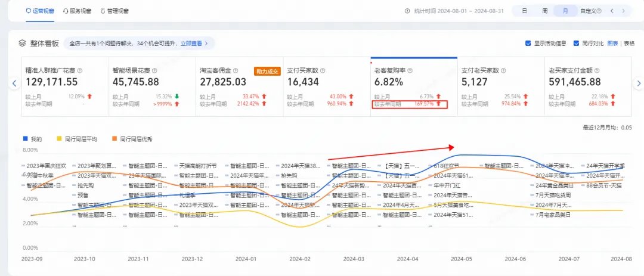Image resolution: width=644 pixels, height=276 pixels.
Task: Switch to the 运营视窗 tab
Action: [40, 11]
